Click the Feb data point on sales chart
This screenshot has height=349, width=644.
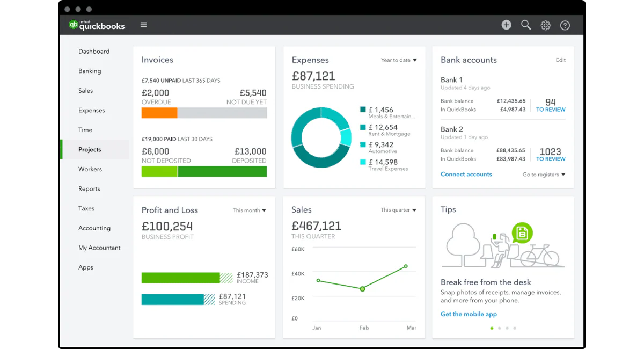click(x=362, y=289)
